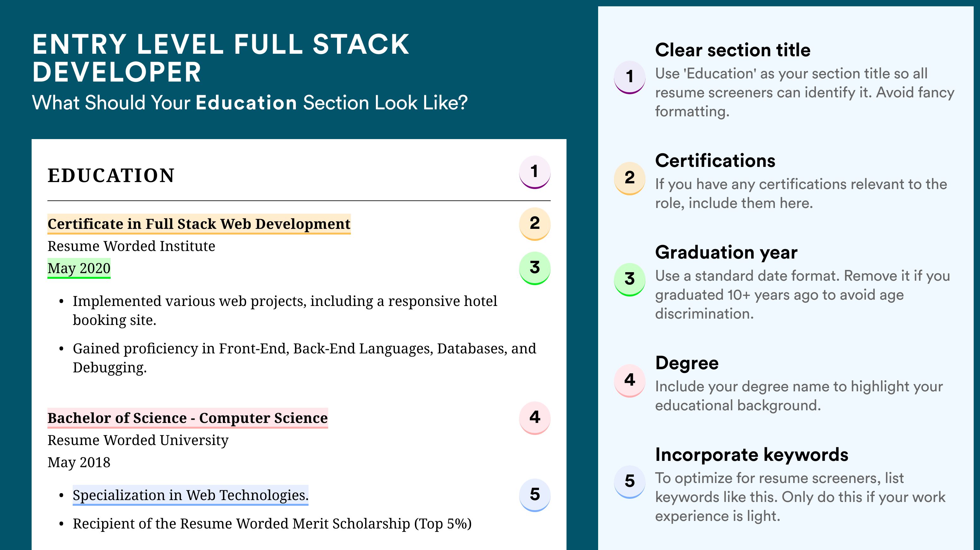Click highlighted Specialization in Web Technologies text
Screen dimensions: 980x550
(x=191, y=495)
